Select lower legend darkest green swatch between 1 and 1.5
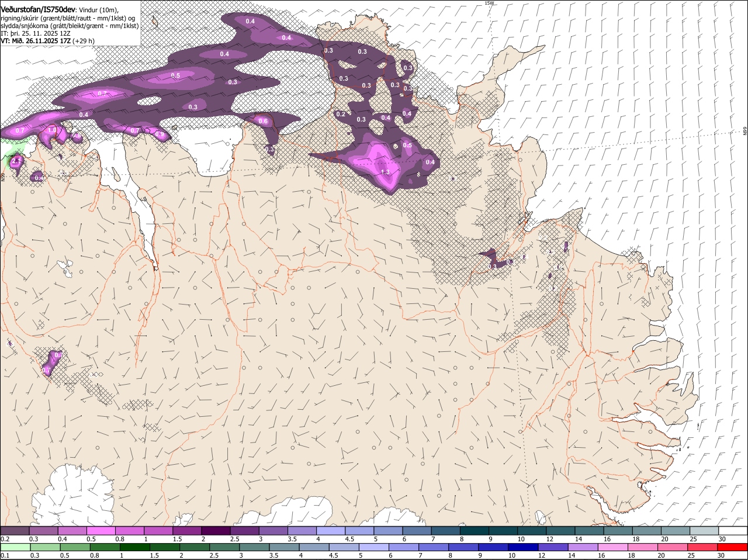This screenshot has height=560, width=748. click(x=134, y=548)
